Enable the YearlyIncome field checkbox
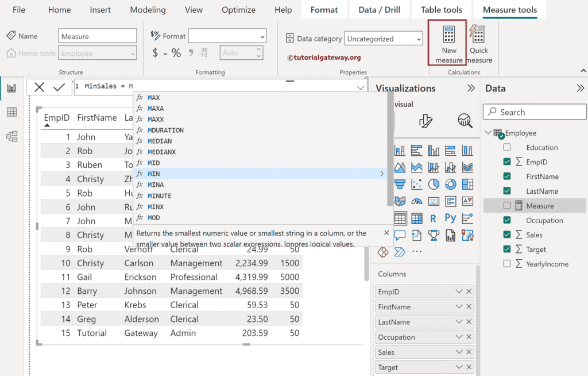This screenshot has width=588, height=376. pyautogui.click(x=507, y=264)
